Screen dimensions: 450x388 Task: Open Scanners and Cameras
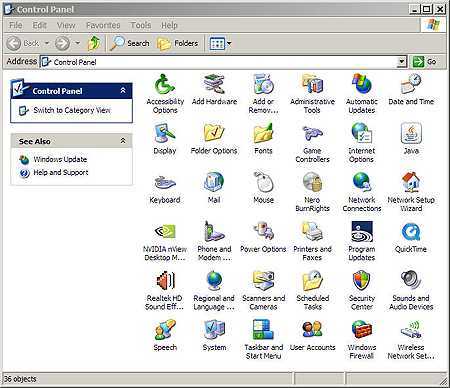[x=263, y=290]
